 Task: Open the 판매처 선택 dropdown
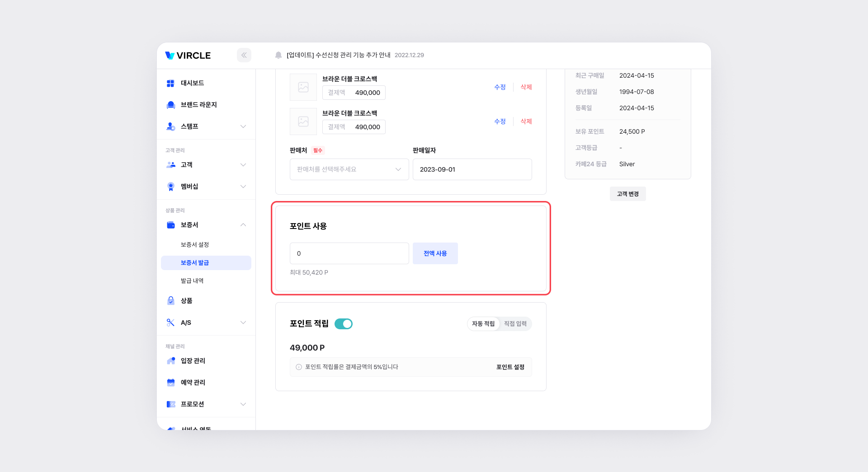click(349, 169)
